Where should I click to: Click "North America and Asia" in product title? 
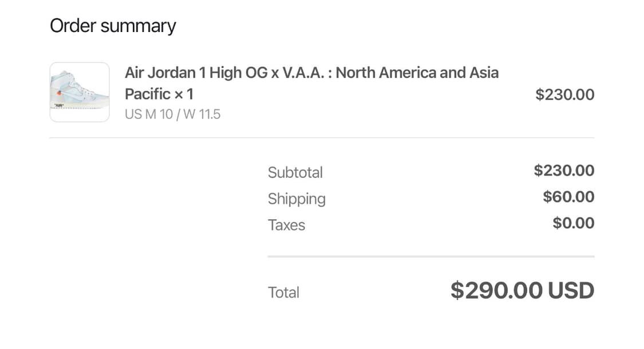click(x=417, y=73)
